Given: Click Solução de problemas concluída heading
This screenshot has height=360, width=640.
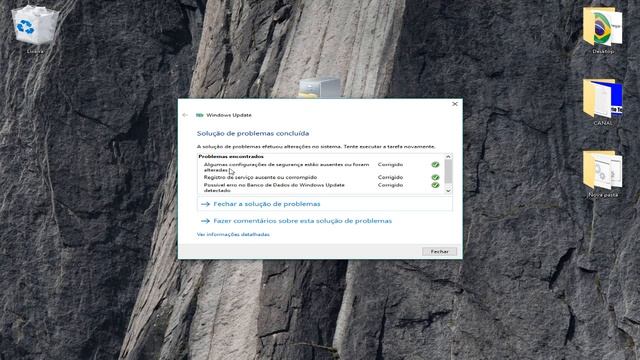Looking at the screenshot, I should click(x=253, y=133).
